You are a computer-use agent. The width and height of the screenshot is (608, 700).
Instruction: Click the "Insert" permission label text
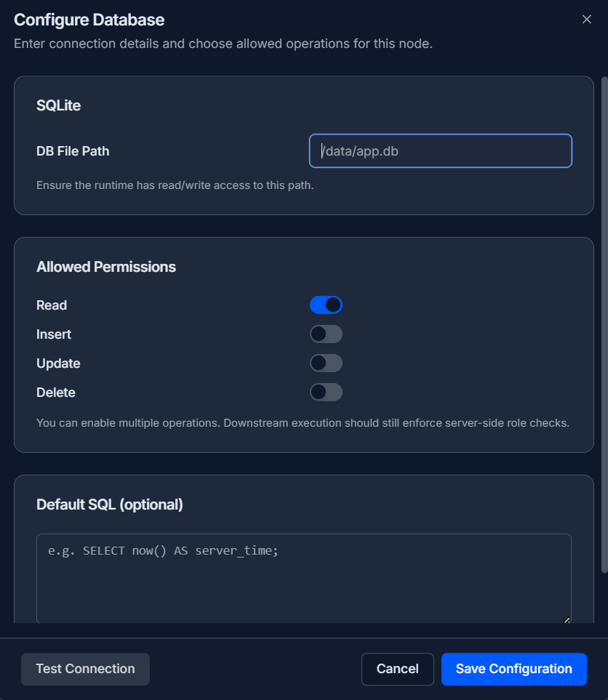tap(54, 334)
